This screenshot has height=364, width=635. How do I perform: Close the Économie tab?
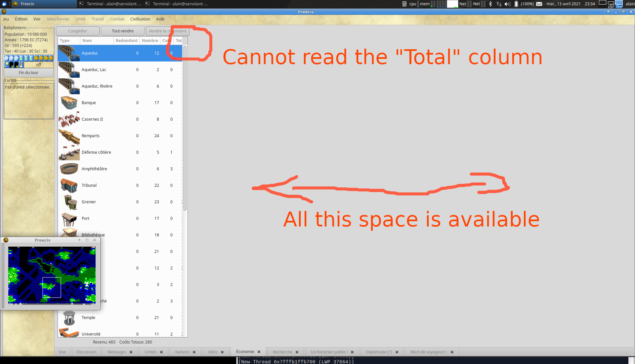[x=259, y=352]
